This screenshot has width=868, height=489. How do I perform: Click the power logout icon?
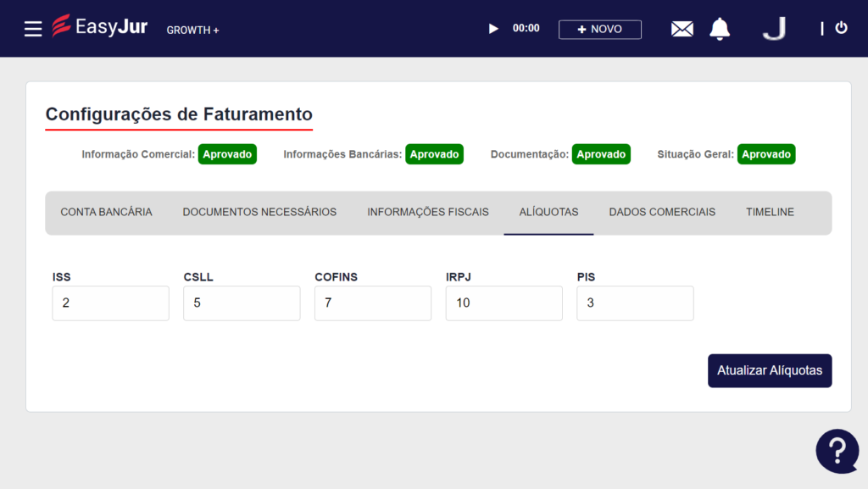pyautogui.click(x=841, y=28)
